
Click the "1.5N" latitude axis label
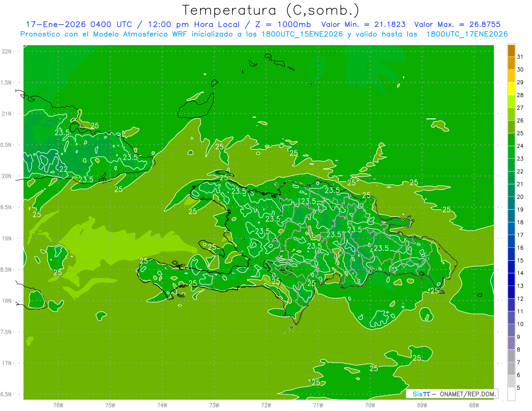[x=7, y=83]
